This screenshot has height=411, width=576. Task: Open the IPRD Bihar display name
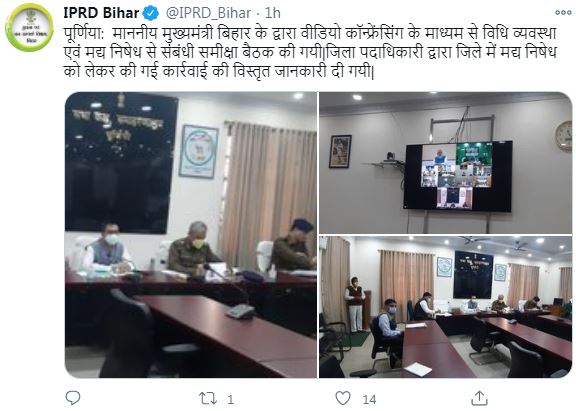(x=101, y=13)
